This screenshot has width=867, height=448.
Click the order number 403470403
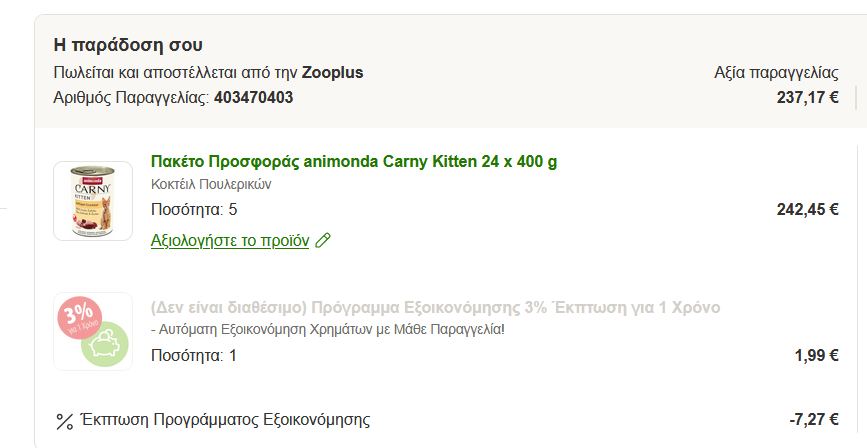[253, 97]
